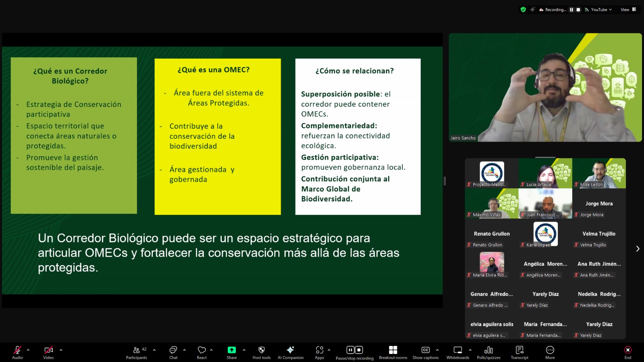Open Participants panel icon
644x362 pixels.
136,350
